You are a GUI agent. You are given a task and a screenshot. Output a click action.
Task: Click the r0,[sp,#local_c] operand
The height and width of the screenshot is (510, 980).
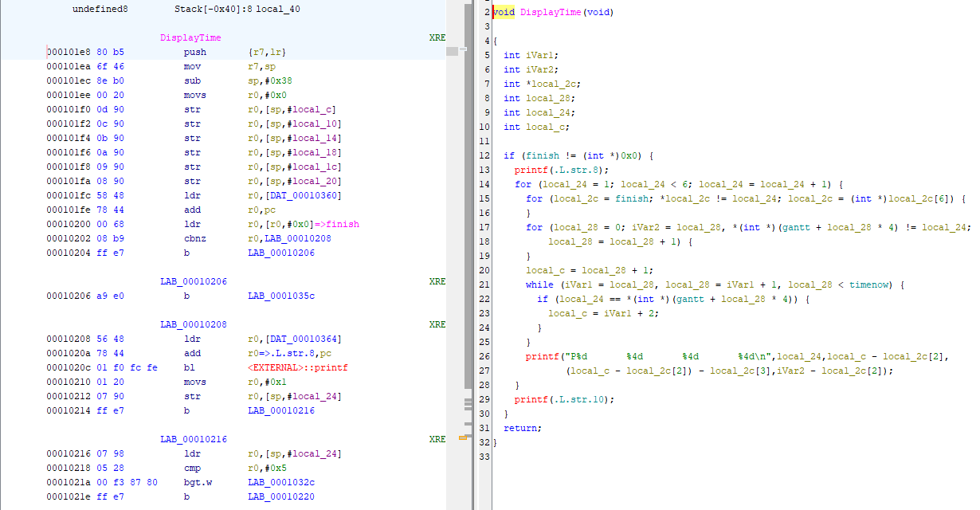click(292, 110)
